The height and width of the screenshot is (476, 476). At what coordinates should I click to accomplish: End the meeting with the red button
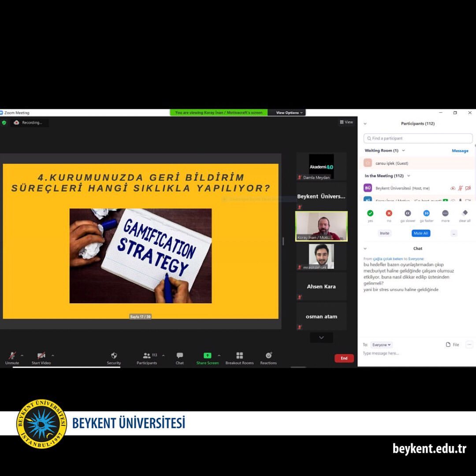[344, 358]
